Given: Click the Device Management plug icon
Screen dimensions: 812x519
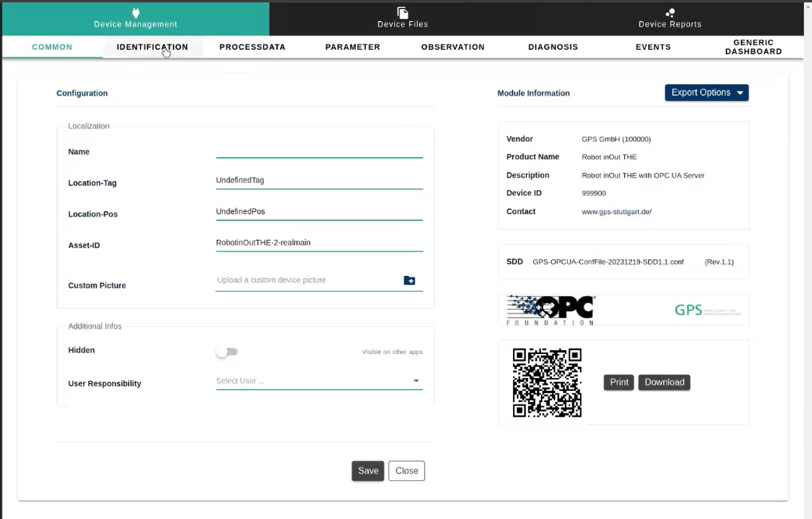Looking at the screenshot, I should point(136,13).
